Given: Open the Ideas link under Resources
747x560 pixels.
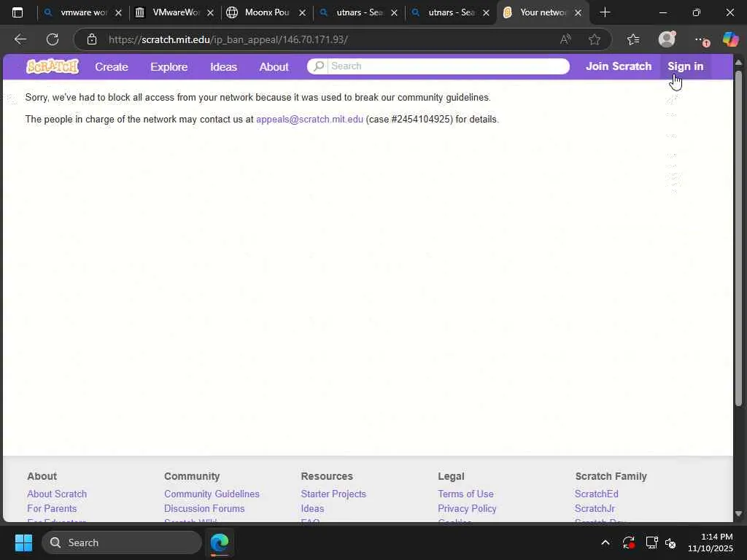Looking at the screenshot, I should [x=312, y=508].
